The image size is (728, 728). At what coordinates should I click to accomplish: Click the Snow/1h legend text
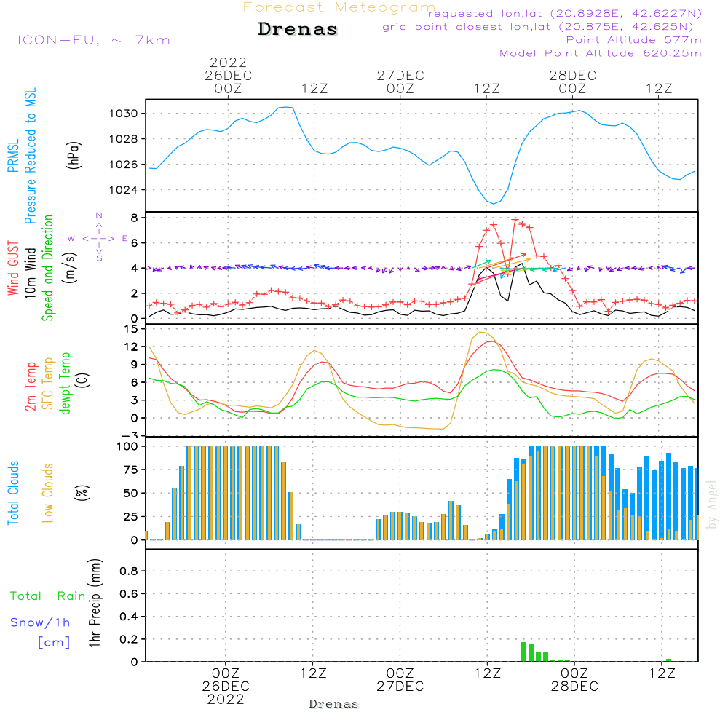40,623
